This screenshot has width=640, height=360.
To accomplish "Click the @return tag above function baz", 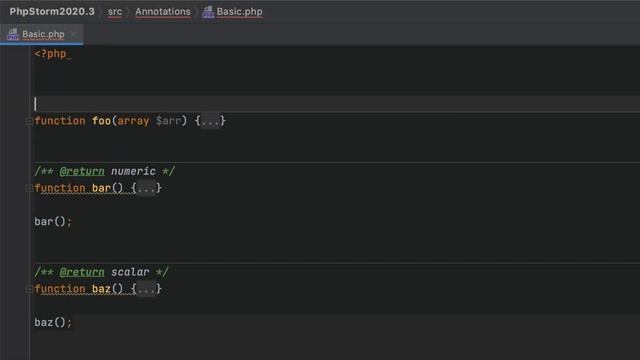I will pos(82,272).
